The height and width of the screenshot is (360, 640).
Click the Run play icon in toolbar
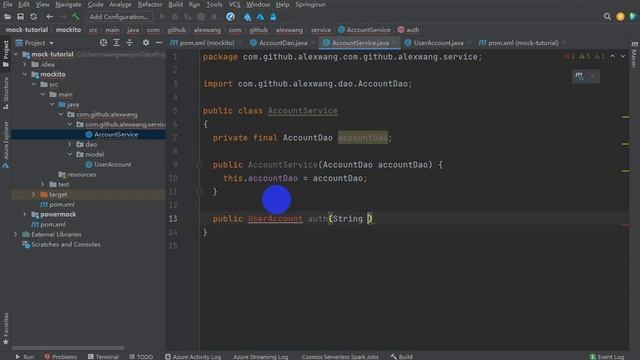tap(162, 17)
